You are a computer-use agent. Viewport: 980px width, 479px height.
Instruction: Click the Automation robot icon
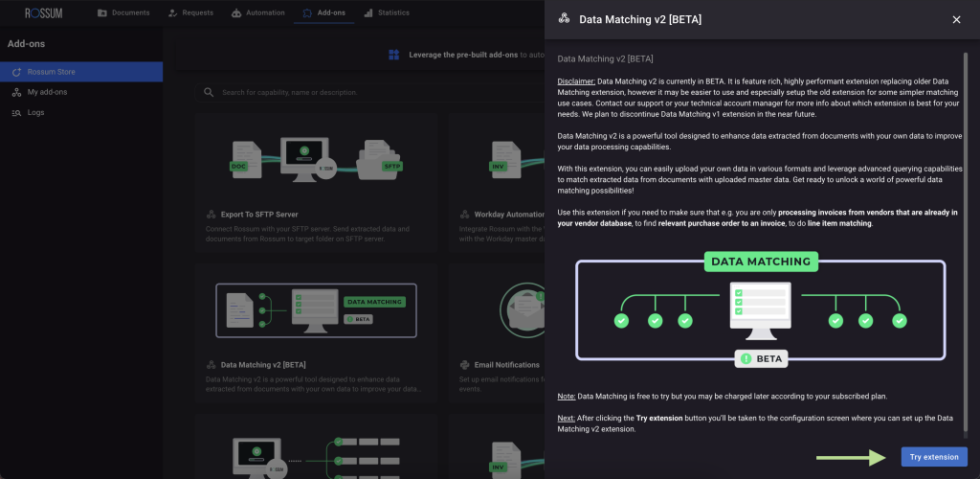pos(236,12)
